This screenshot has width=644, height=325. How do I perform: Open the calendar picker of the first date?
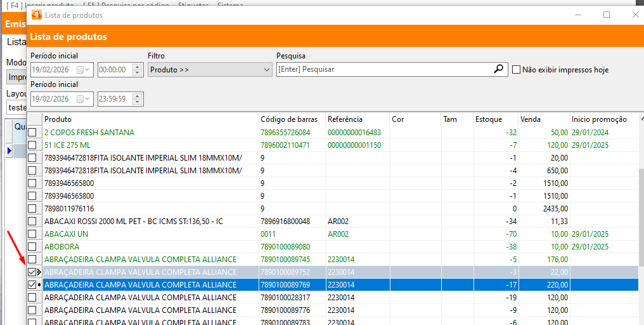80,70
